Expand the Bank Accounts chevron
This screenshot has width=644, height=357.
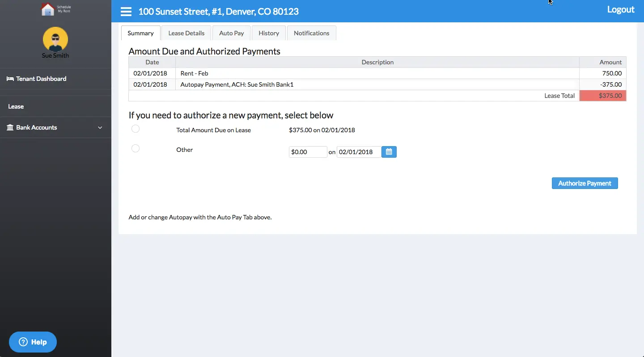tap(100, 128)
